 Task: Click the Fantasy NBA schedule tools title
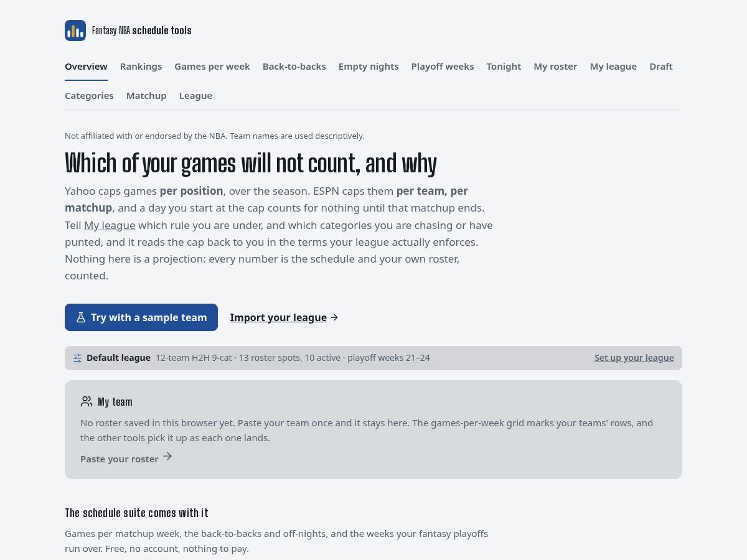[x=142, y=30]
